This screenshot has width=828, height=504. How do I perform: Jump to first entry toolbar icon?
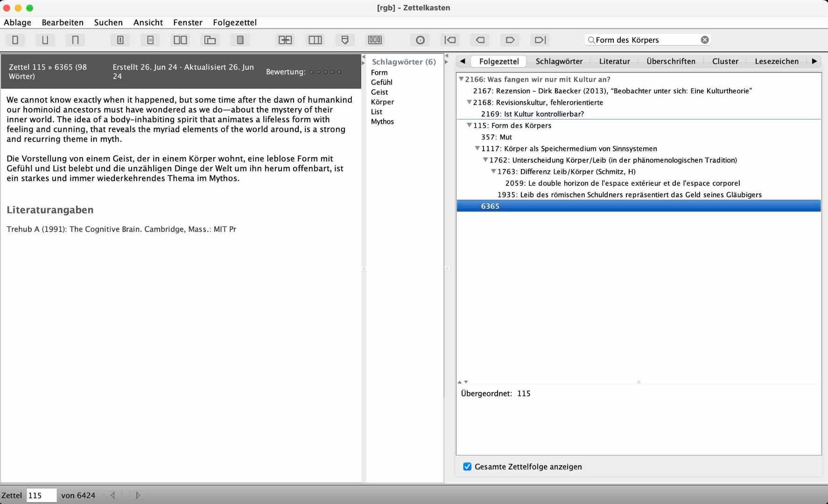click(450, 40)
